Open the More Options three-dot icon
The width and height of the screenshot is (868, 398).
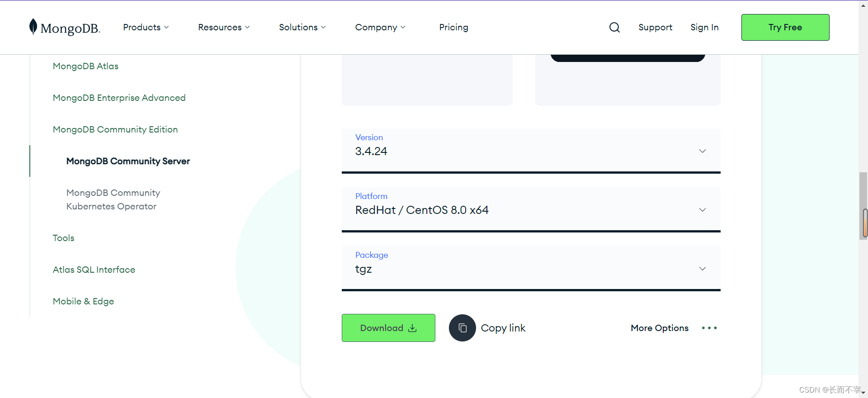[709, 328]
